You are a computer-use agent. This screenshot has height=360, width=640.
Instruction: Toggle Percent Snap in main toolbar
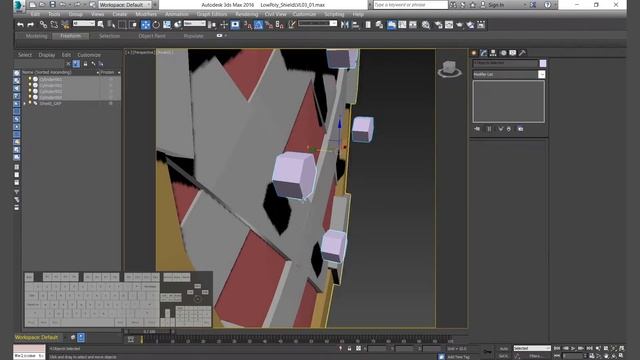(x=269, y=25)
